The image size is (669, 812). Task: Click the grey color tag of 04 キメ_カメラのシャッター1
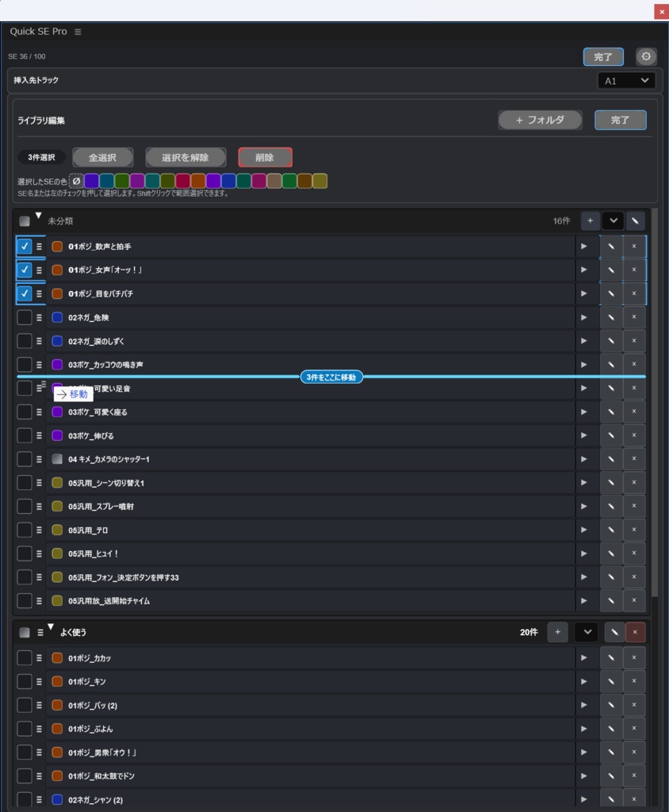pos(58,459)
